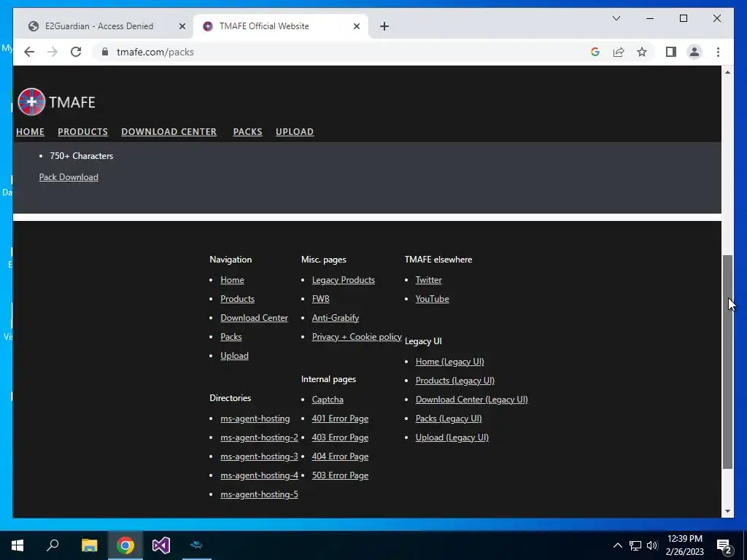Switch to E2Guardian - Access Denied tab
The height and width of the screenshot is (560, 747).
click(x=99, y=26)
